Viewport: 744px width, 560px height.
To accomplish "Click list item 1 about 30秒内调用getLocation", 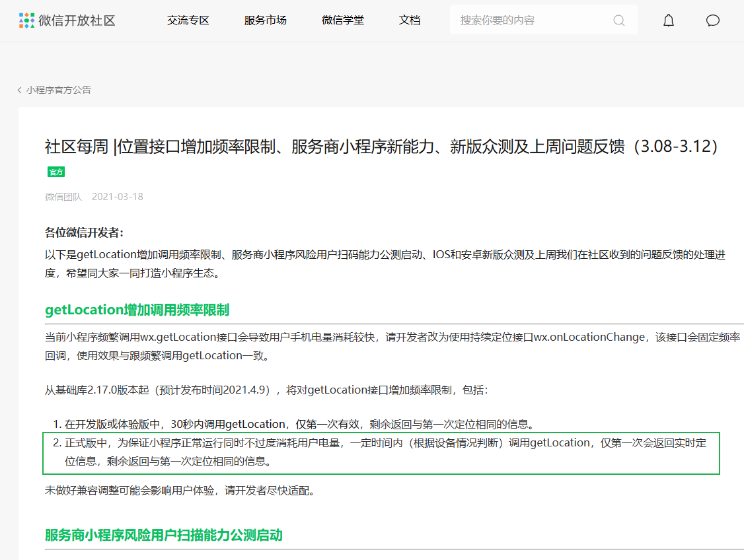I will pyautogui.click(x=299, y=425).
